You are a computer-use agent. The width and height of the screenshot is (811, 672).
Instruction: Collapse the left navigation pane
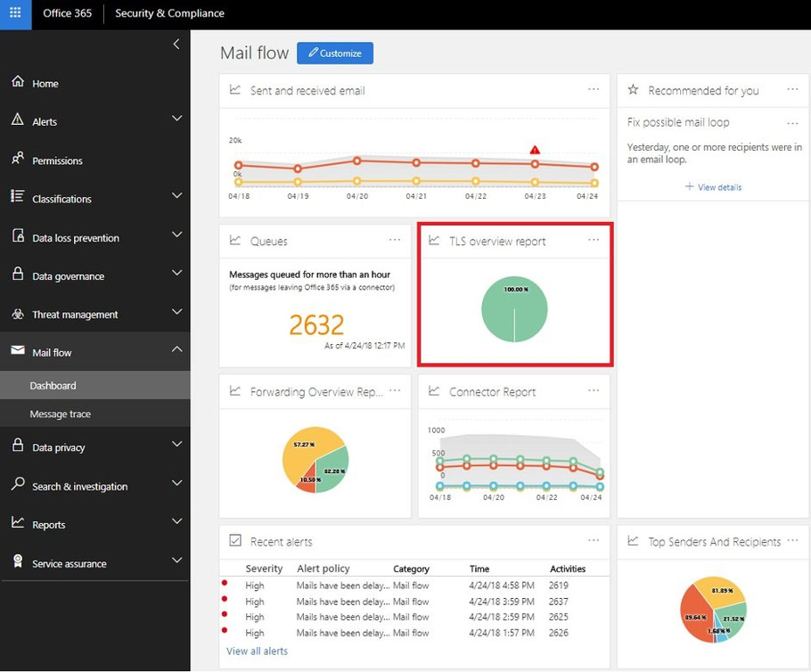(176, 44)
